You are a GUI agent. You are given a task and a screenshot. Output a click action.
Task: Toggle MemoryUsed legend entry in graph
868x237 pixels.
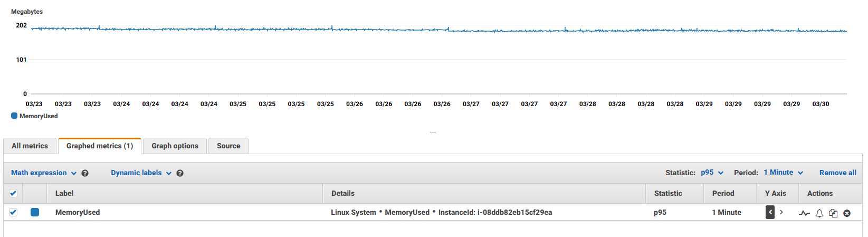point(35,116)
